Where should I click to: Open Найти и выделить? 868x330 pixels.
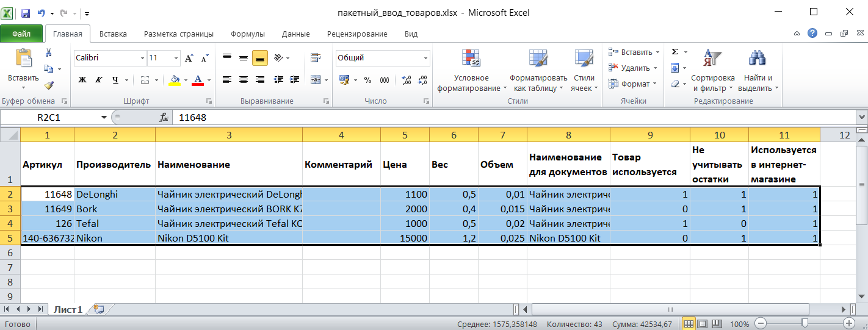point(758,70)
